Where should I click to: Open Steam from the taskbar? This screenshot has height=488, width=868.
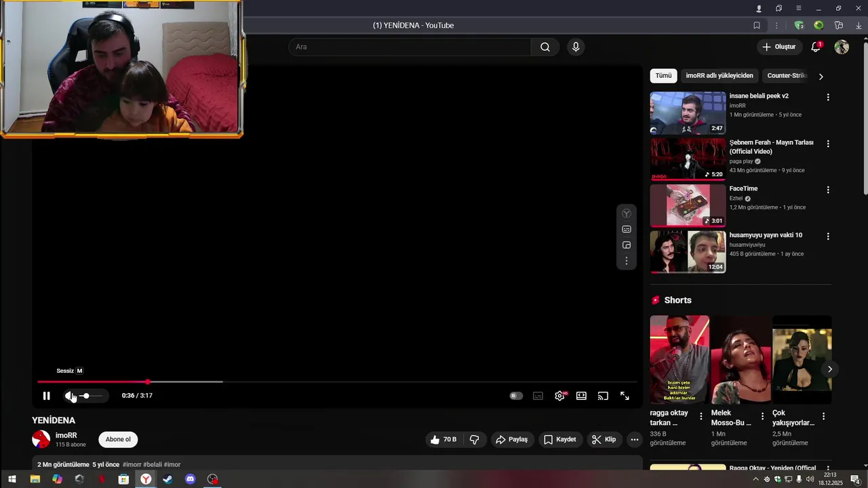[x=167, y=479]
